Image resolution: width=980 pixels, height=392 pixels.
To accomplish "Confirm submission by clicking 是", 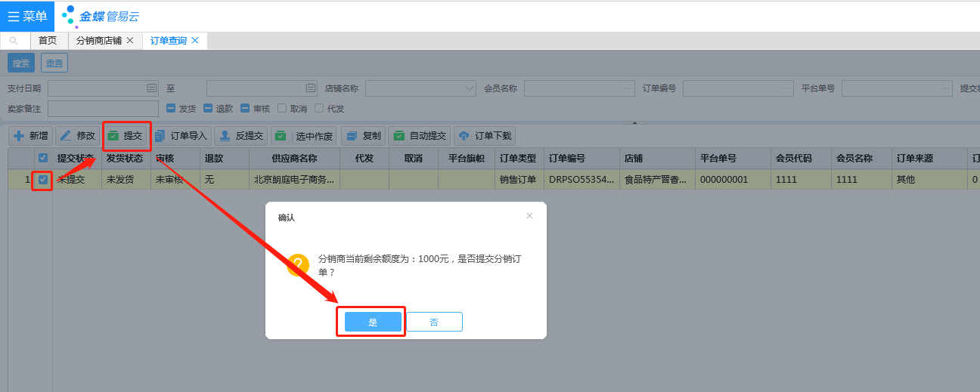I will click(372, 322).
